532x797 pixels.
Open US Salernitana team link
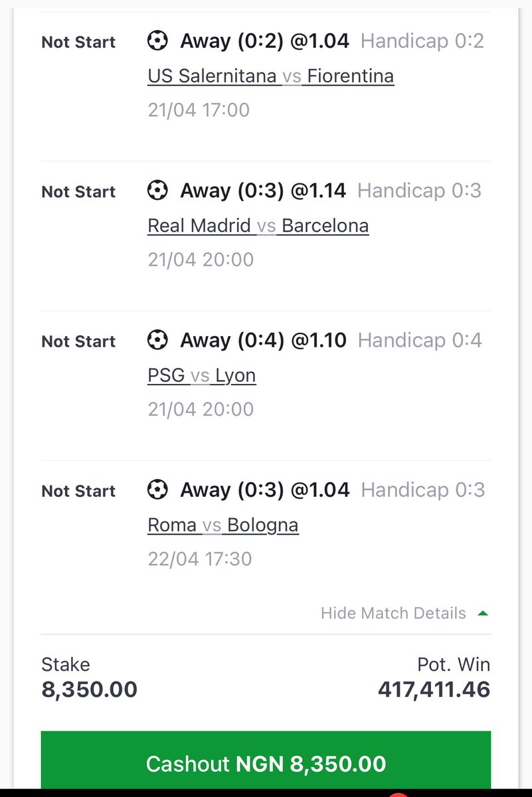(213, 76)
